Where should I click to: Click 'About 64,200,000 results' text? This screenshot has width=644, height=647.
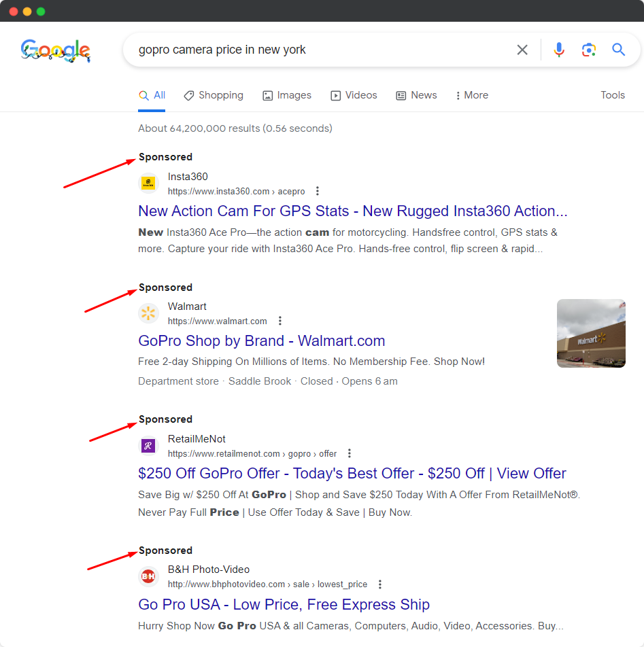(x=235, y=128)
